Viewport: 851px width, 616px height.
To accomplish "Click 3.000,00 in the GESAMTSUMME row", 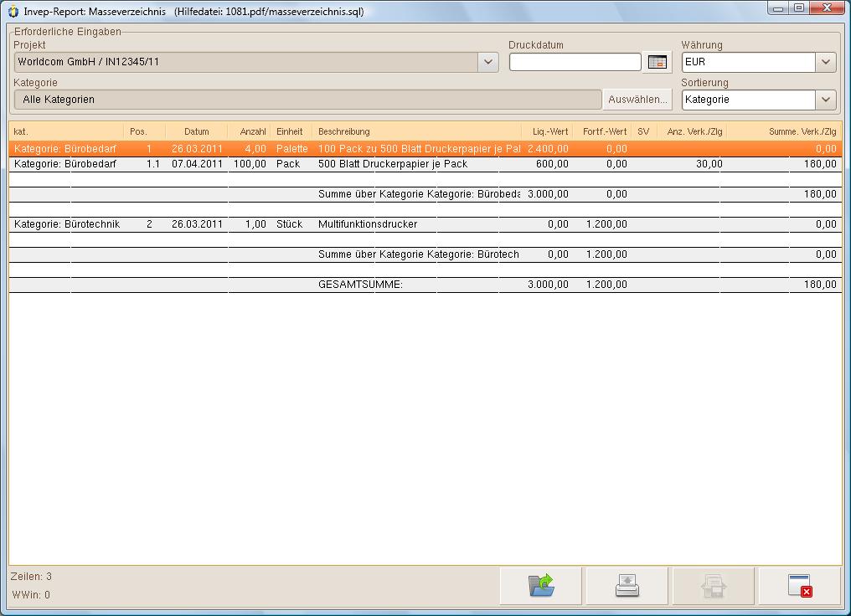I will point(548,284).
